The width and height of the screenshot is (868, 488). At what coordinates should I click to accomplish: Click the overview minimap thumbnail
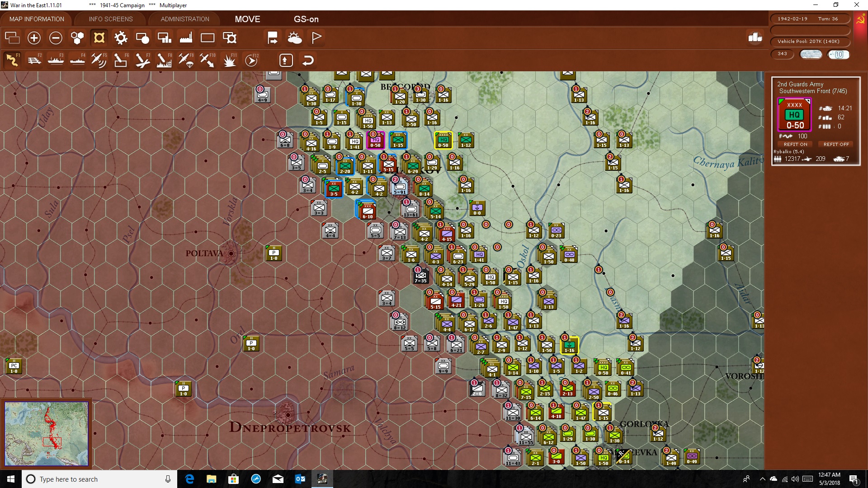coord(46,434)
